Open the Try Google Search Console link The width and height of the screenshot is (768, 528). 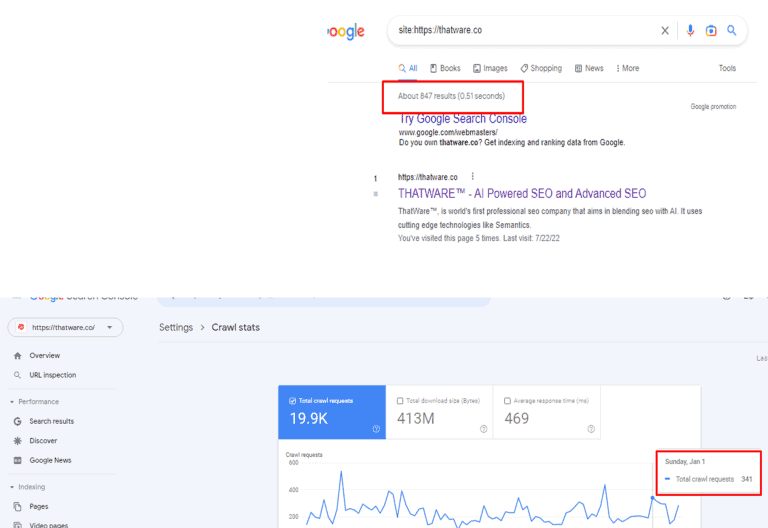click(x=463, y=119)
